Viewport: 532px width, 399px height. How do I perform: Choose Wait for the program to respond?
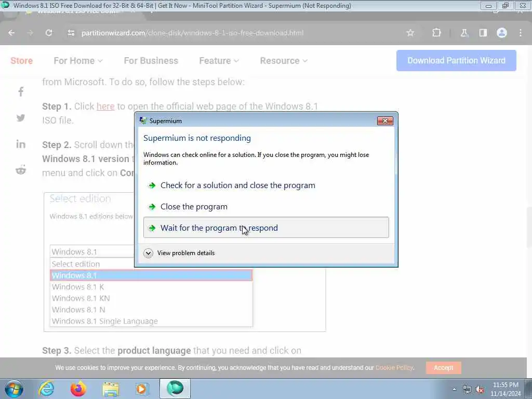tap(266, 228)
